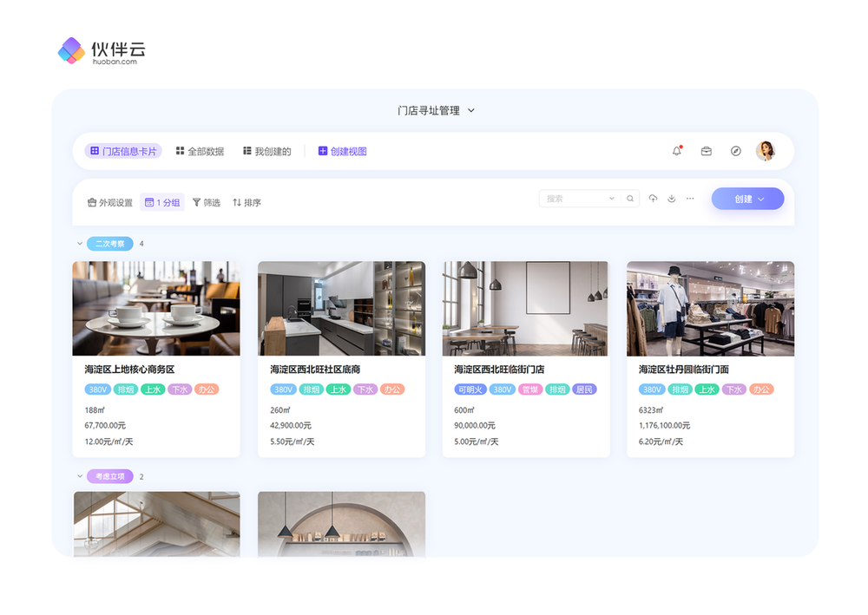
Task: Open 筛选 filter tool
Action: 207,203
